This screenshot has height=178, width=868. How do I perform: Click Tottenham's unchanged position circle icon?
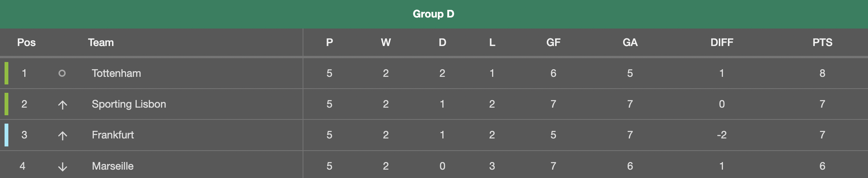62,73
